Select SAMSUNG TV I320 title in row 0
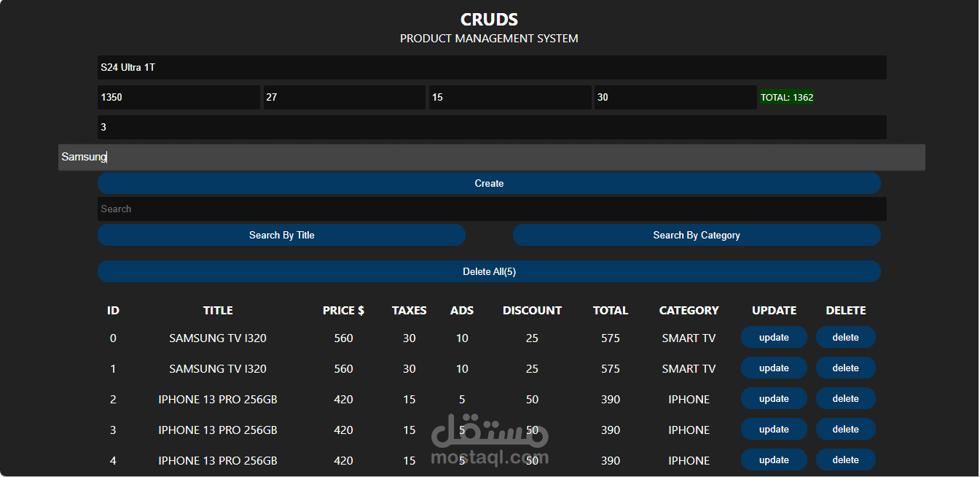 (x=218, y=338)
